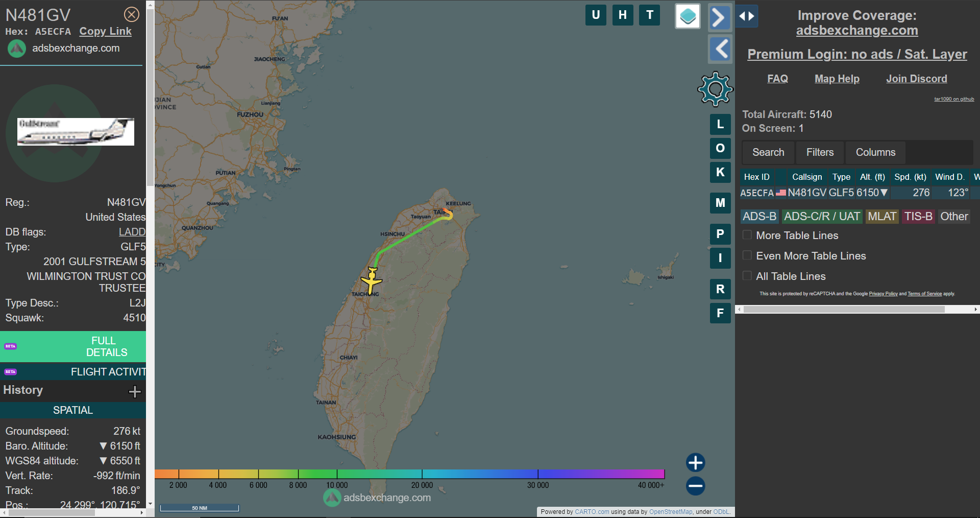980x518 pixels.
Task: Click the right-pointing chevron sidebar button
Action: 720,18
